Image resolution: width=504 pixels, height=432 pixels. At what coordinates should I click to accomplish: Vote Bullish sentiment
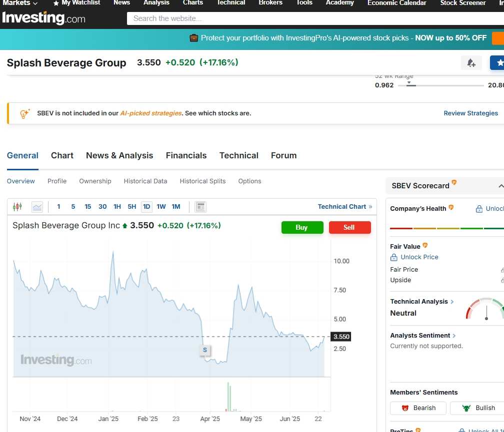[x=478, y=408]
